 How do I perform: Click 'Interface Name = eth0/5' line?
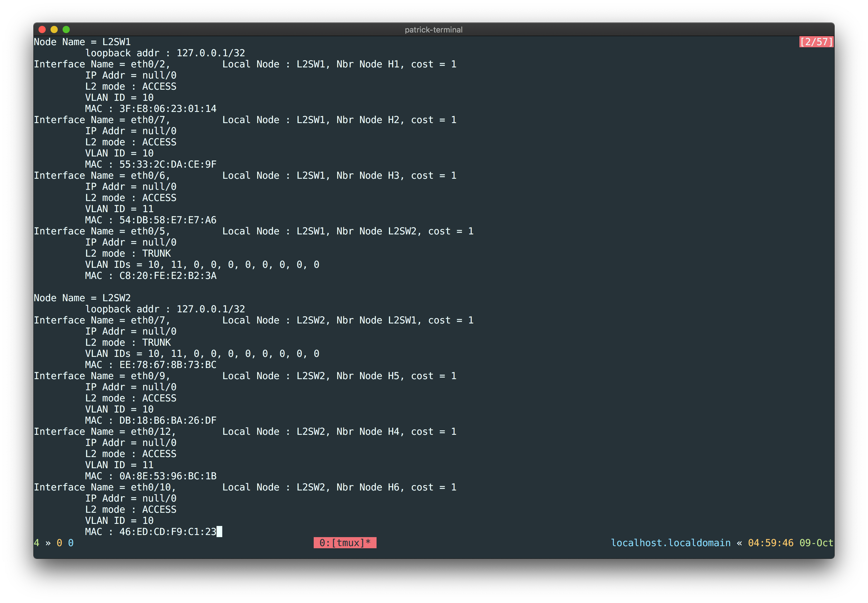[x=102, y=231]
